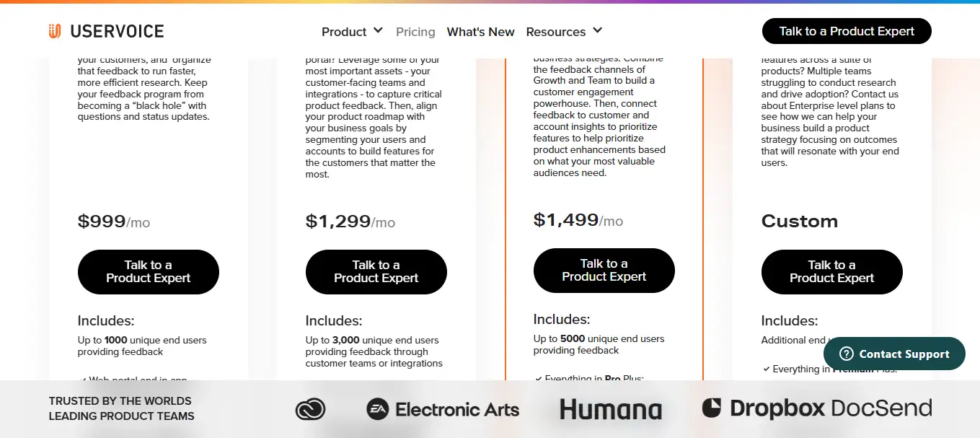
Task: Expand the Product dropdown chevron
Action: [378, 31]
